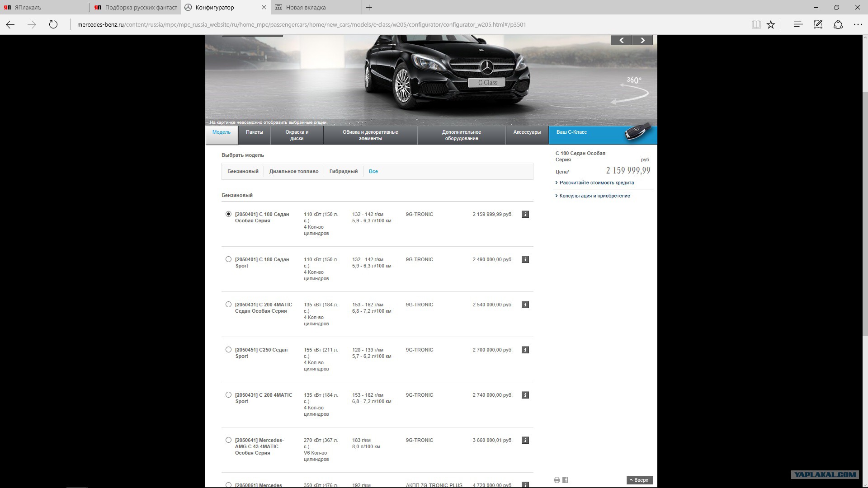868x488 pixels.
Task: Open info for C 180 Седан Особая Серия
Action: (x=525, y=214)
